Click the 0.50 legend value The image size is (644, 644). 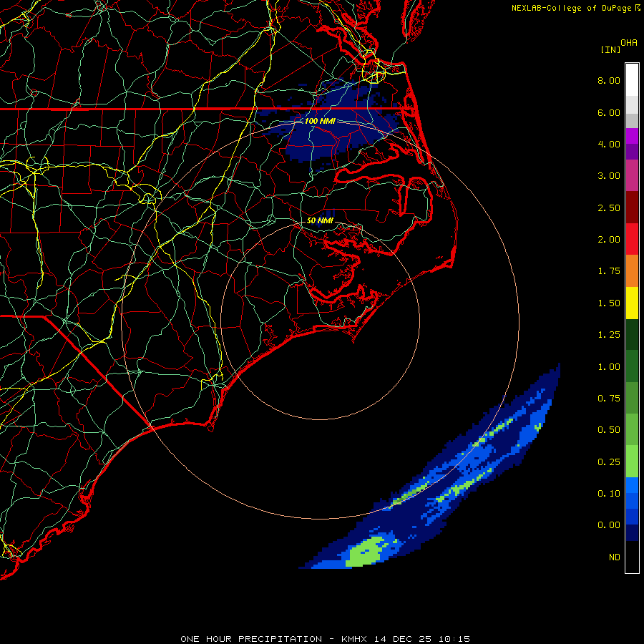(609, 430)
